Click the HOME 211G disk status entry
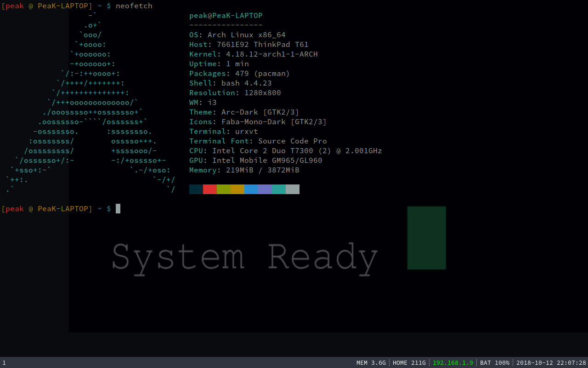This screenshot has width=588, height=368. point(409,362)
